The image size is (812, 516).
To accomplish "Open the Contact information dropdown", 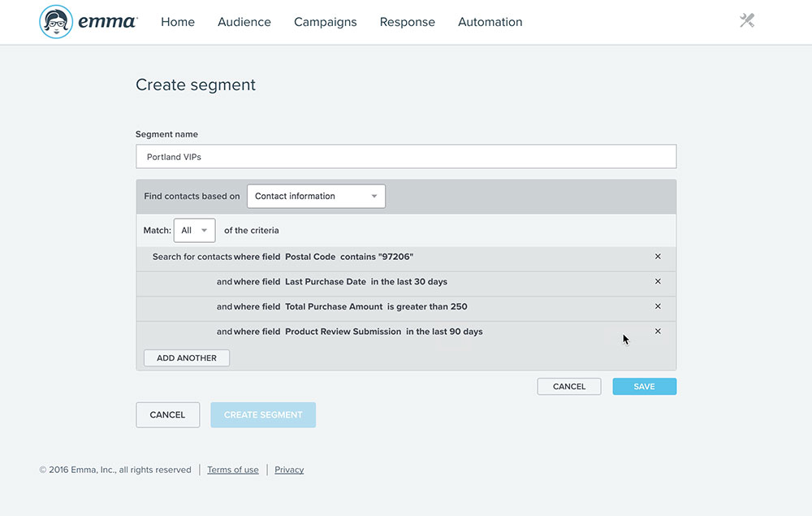I will tap(316, 196).
